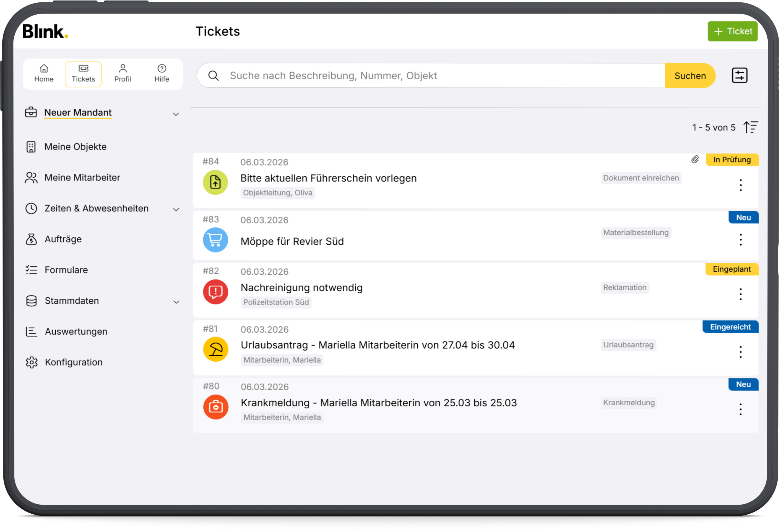780x532 pixels.
Task: Open the Profil tab
Action: pyautogui.click(x=122, y=74)
